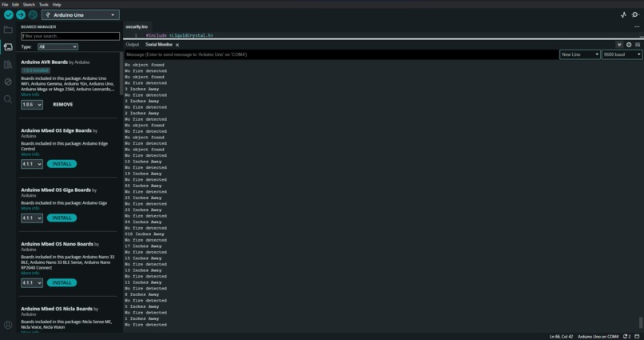644x340 pixels.
Task: Open the Type filter dropdown
Action: tap(58, 47)
